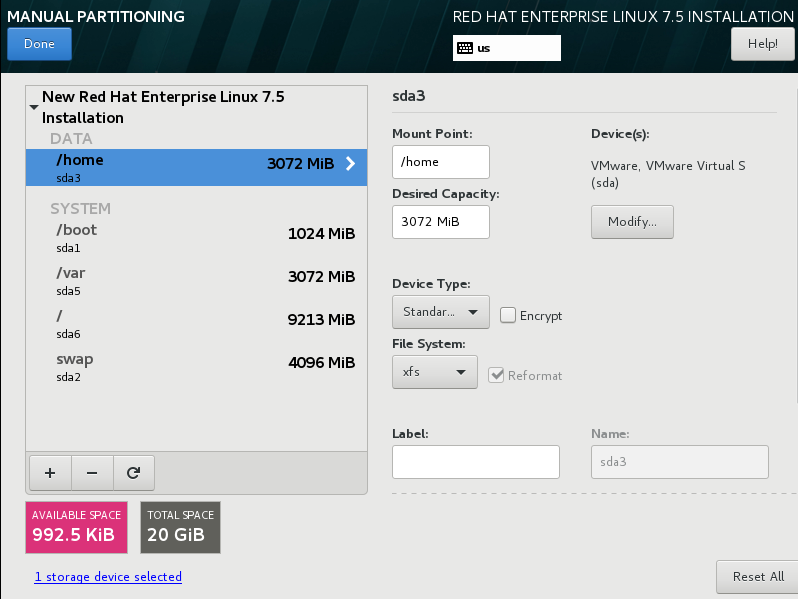Image resolution: width=798 pixels, height=599 pixels.
Task: Click the keyboard layout icon
Action: 465,48
